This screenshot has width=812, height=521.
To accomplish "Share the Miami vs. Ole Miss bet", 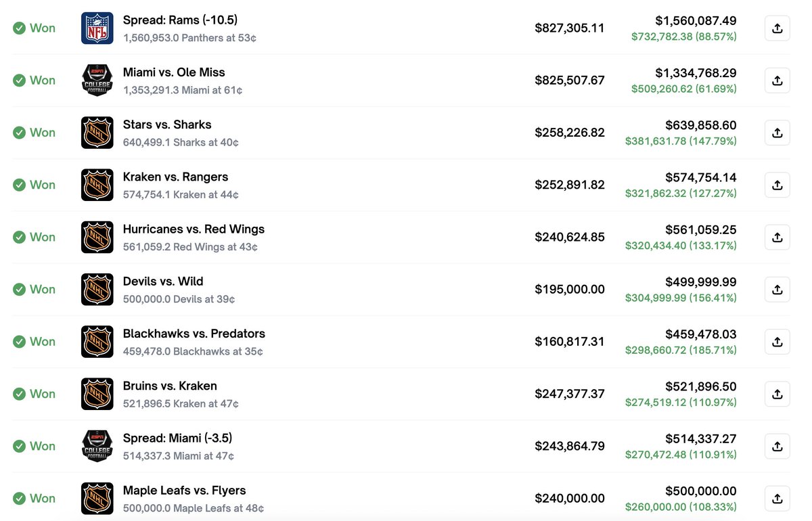I will pos(777,81).
